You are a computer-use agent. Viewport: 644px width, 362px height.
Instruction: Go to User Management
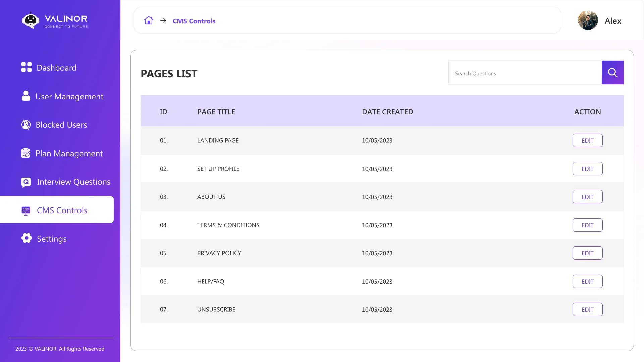pos(69,96)
